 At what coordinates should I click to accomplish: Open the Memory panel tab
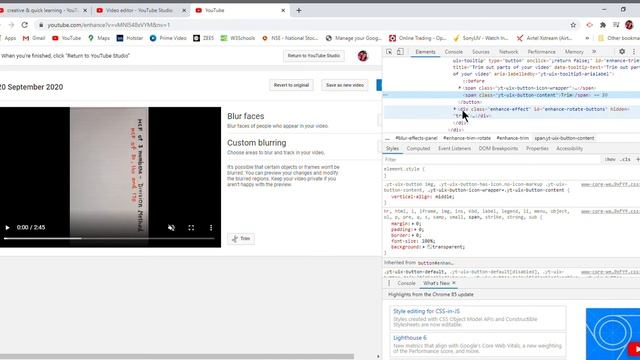click(574, 52)
